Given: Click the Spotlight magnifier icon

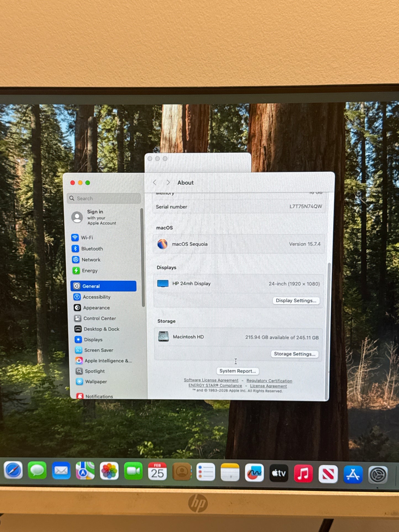Looking at the screenshot, I should pyautogui.click(x=79, y=371).
